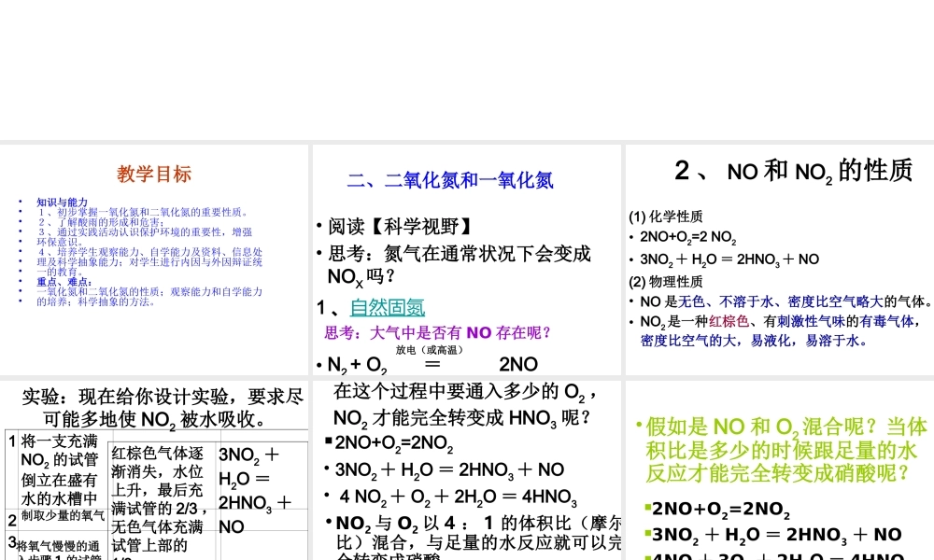Viewport: 934px width, 560px height.
Task: Select the (2) 物理性质 heading
Action: [666, 282]
